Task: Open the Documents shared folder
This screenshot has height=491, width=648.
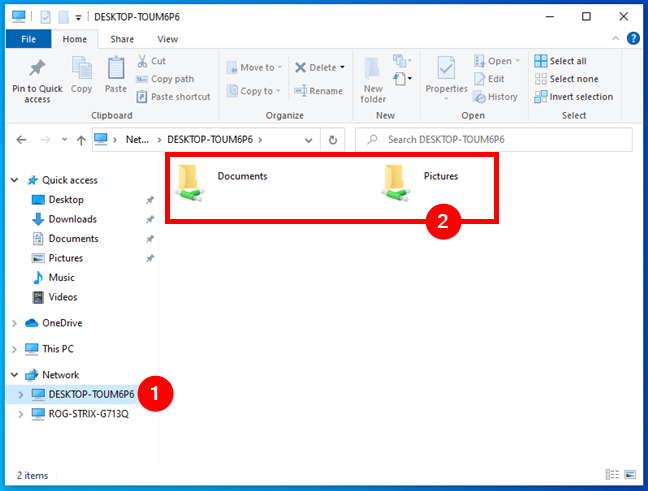Action: (x=222, y=183)
